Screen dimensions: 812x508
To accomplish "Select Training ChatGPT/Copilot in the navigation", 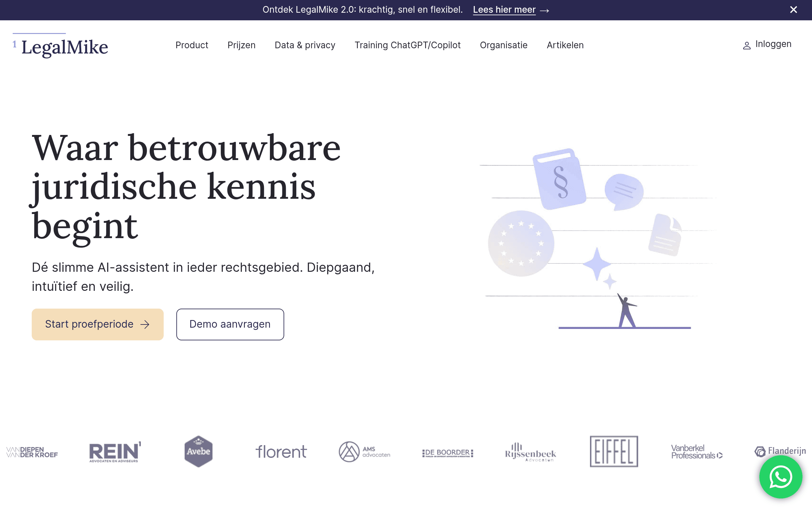I will click(407, 45).
